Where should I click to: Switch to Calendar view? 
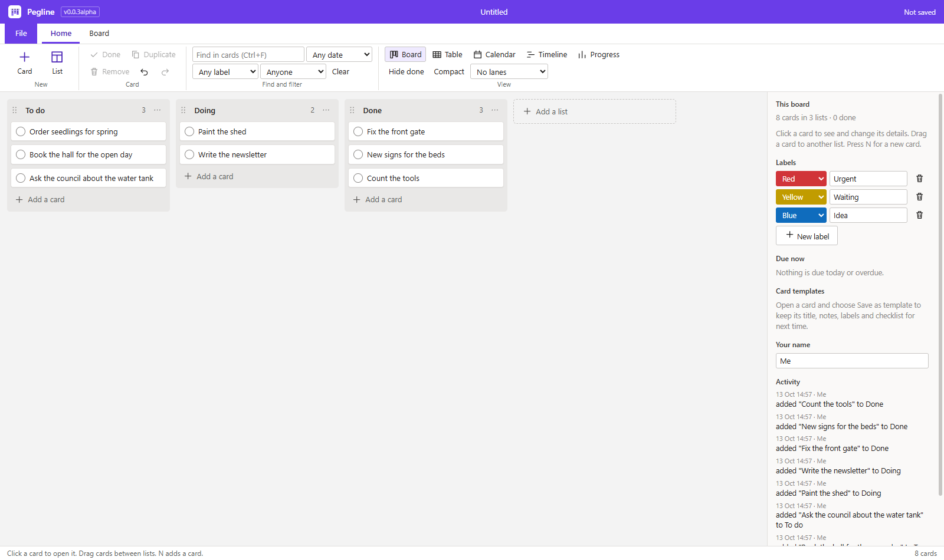[x=494, y=55]
